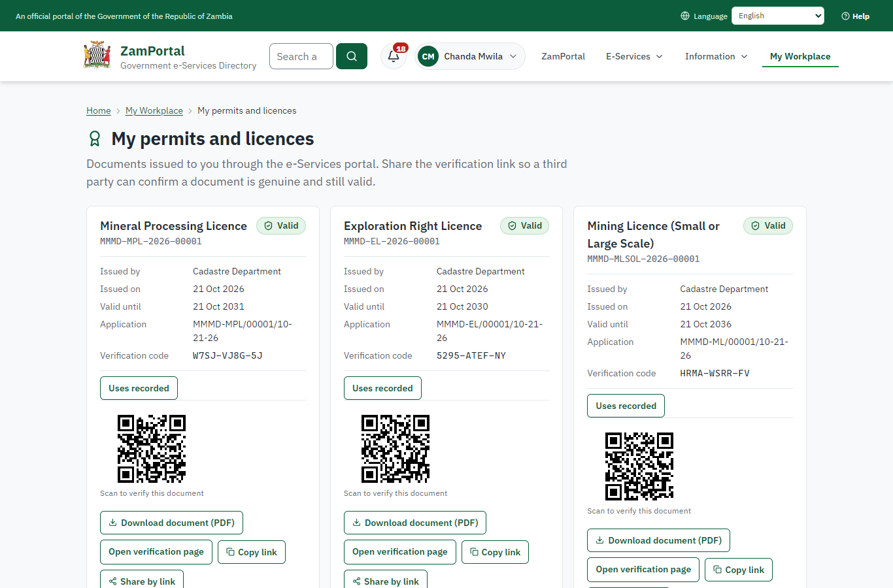This screenshot has height=588, width=893.
Task: Expand the Chanda Mwila account menu
Action: [x=470, y=56]
